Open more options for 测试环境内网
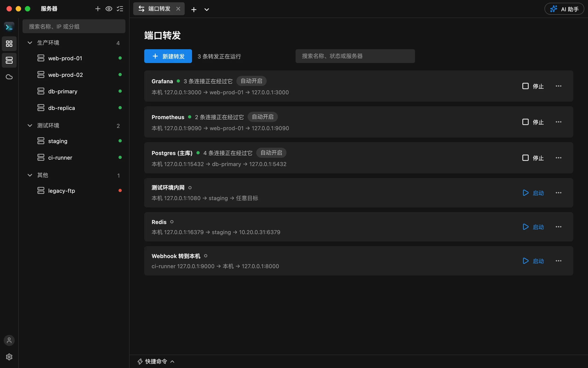 click(558, 193)
